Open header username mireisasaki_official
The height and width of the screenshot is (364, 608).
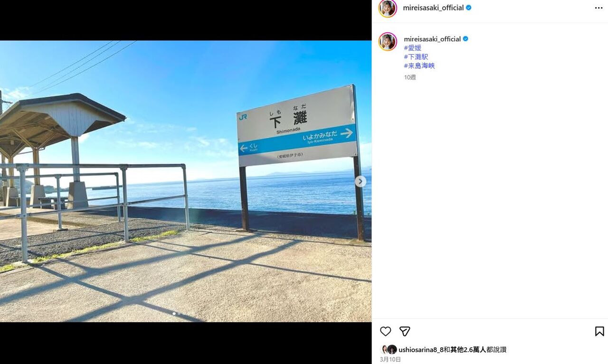point(433,8)
